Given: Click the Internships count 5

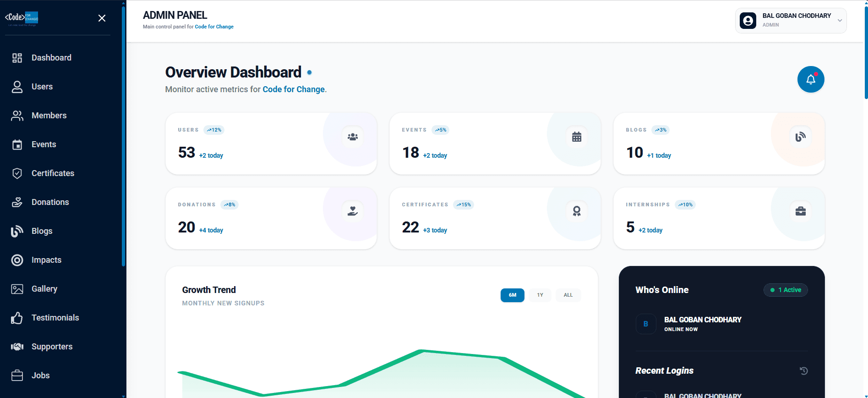Looking at the screenshot, I should (x=630, y=227).
